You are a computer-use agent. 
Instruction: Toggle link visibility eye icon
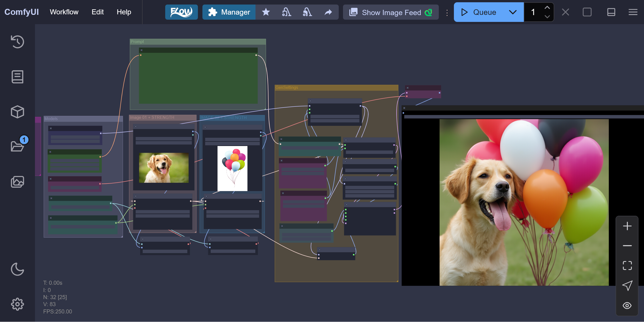click(627, 305)
